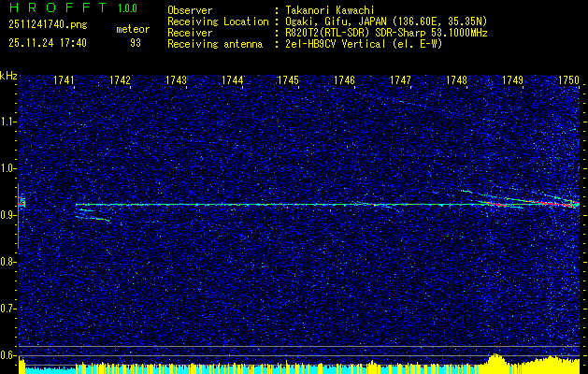The height and width of the screenshot is (374, 588).
Task: Click the file name 2511241740.png
Action: tap(48, 25)
